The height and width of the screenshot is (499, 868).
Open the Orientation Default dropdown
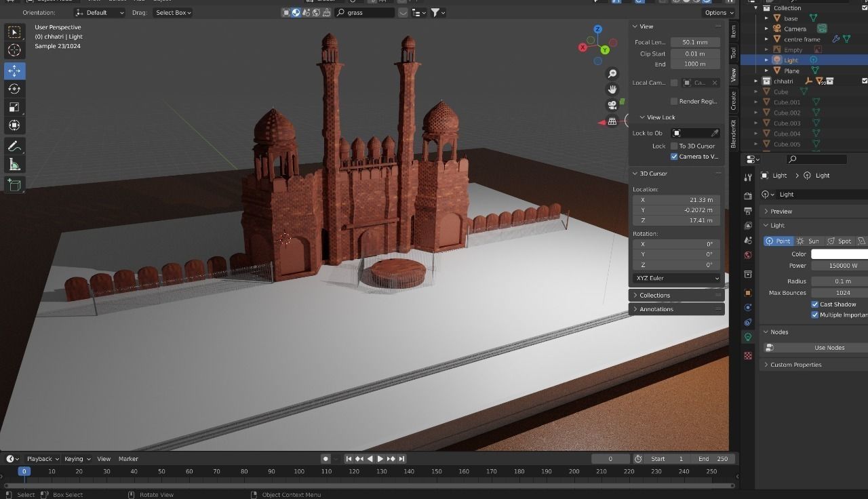[100, 12]
